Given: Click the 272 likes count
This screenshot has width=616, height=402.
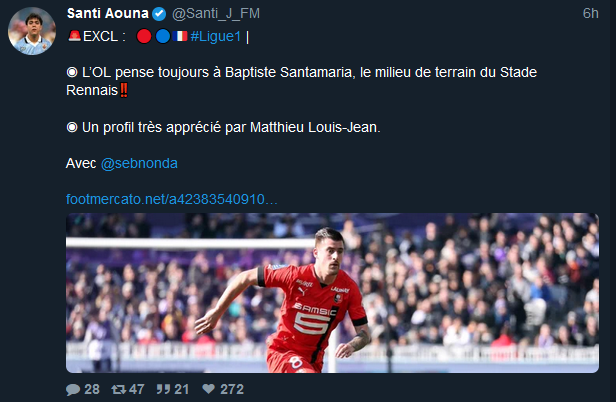Looking at the screenshot, I should (232, 389).
